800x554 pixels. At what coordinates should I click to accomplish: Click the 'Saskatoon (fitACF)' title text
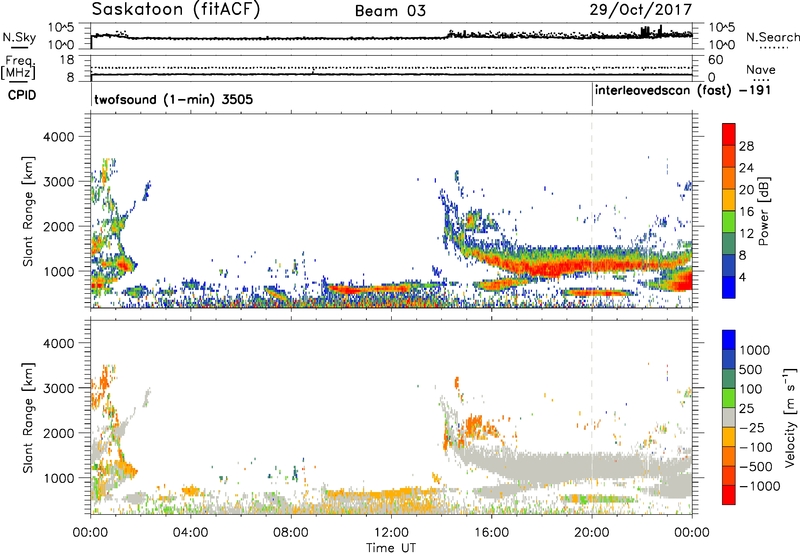[176, 10]
